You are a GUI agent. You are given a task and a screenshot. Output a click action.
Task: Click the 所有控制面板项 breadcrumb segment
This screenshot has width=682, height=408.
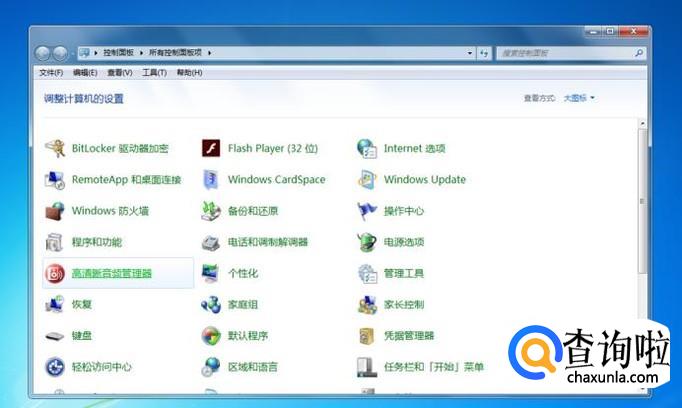(x=175, y=53)
